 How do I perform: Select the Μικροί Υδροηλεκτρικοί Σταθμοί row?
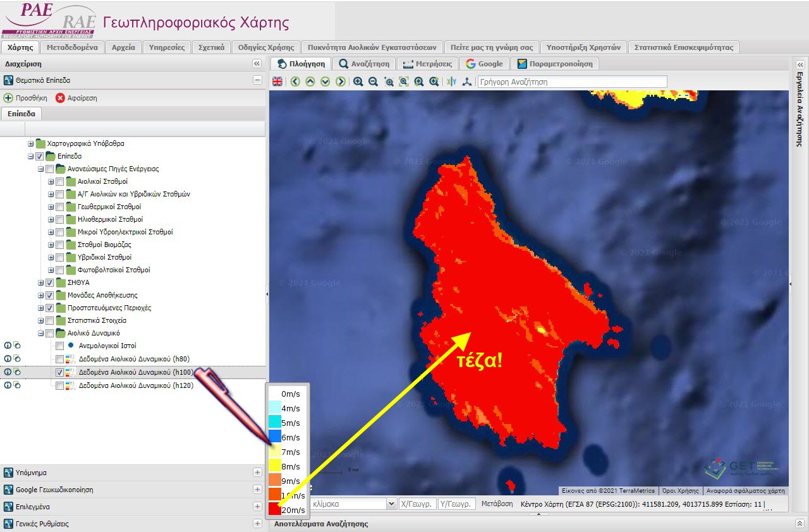125,232
